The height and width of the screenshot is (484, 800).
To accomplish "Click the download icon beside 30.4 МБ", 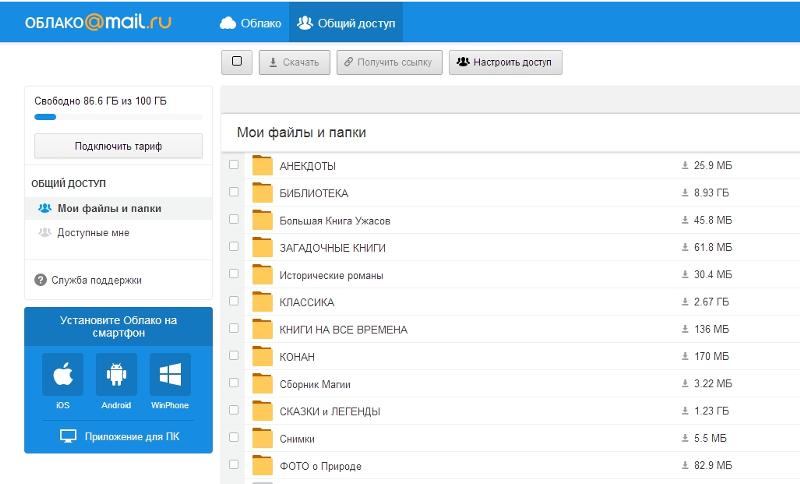I will pos(685,274).
